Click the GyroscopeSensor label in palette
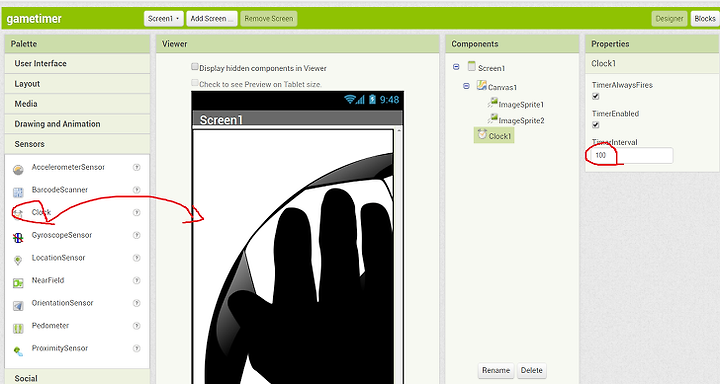The height and width of the screenshot is (384, 720). pos(62,235)
